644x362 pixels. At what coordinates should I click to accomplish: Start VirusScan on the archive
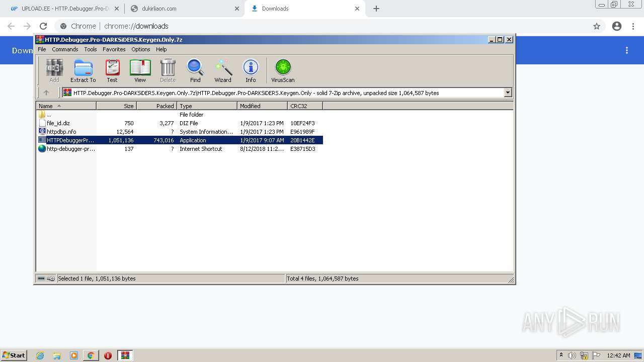(283, 70)
